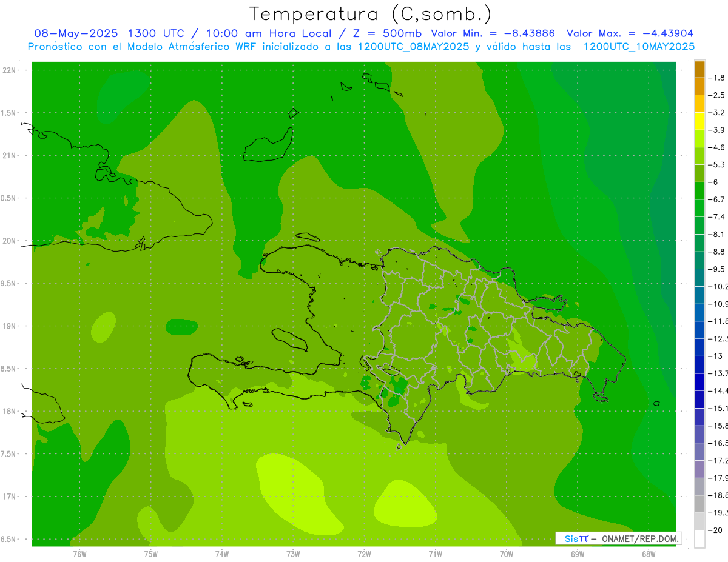Click the "73W" longitude label

pyautogui.click(x=293, y=554)
